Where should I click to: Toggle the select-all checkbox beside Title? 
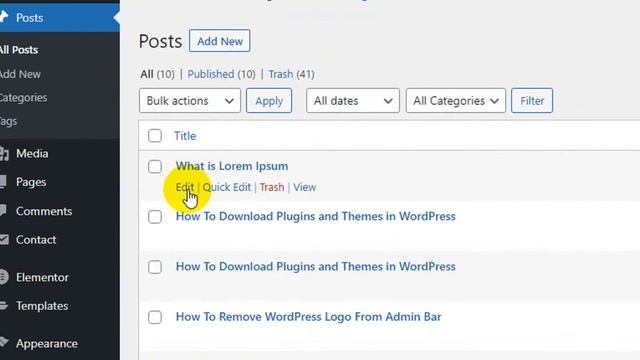pyautogui.click(x=155, y=136)
